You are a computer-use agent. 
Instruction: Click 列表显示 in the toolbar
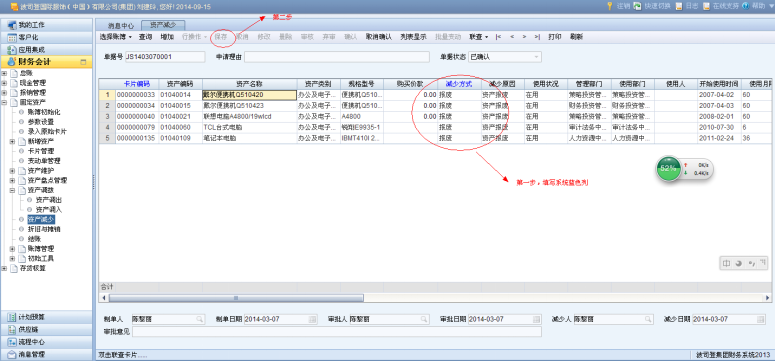[x=413, y=37]
